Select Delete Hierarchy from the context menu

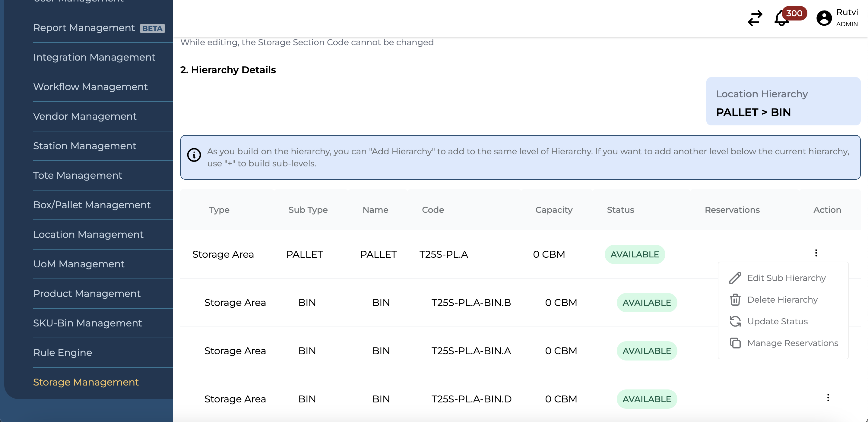click(782, 299)
